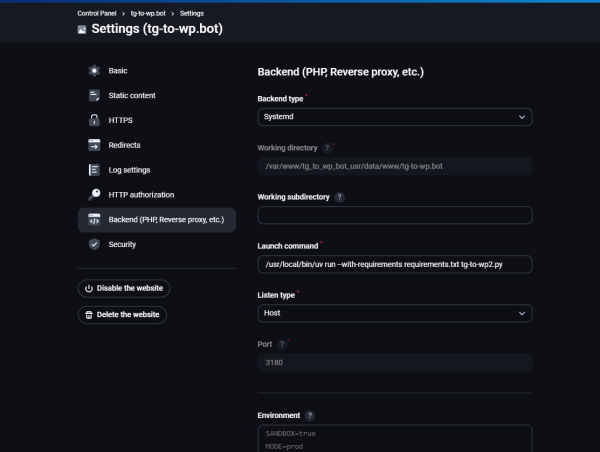Open Environment help tooltip
This screenshot has height=452, width=600.
pos(310,415)
